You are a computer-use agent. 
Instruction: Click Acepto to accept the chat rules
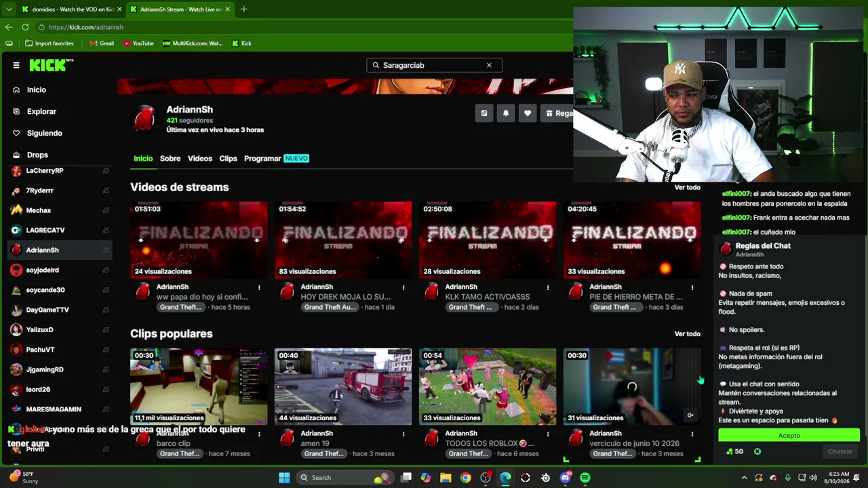click(789, 435)
